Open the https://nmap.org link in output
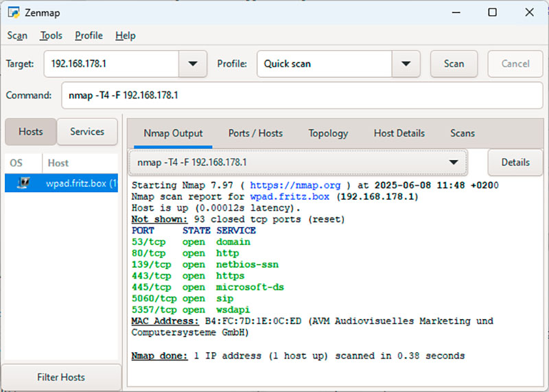Viewport: 549px width, 392px height. [295, 185]
